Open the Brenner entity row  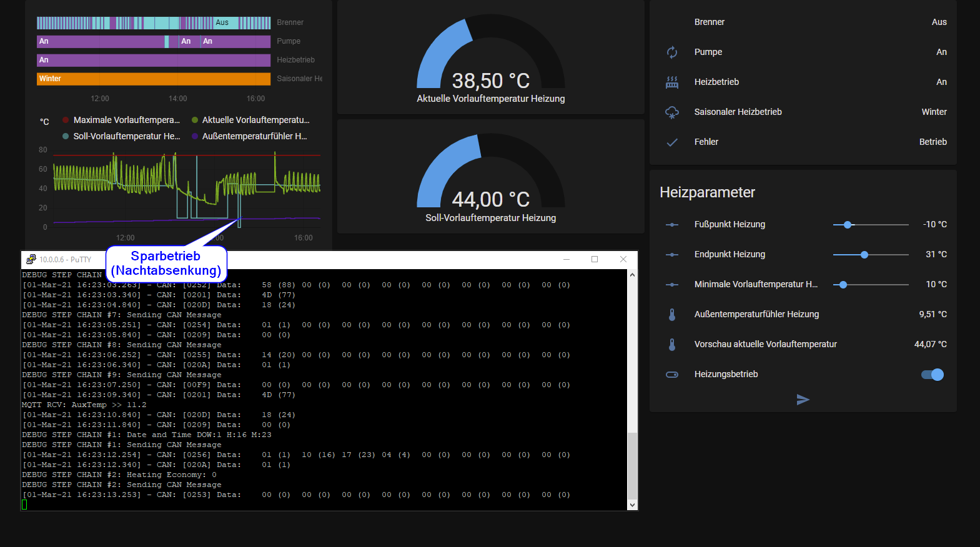point(803,22)
